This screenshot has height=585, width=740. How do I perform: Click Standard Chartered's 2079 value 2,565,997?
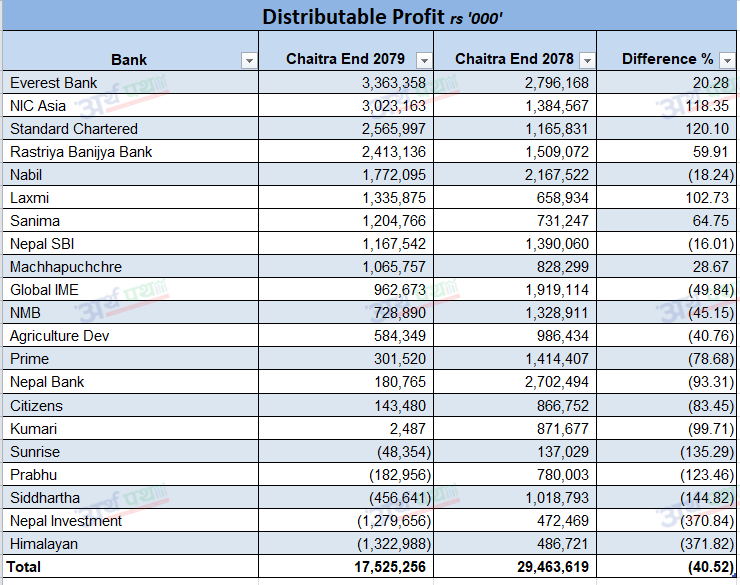(394, 129)
